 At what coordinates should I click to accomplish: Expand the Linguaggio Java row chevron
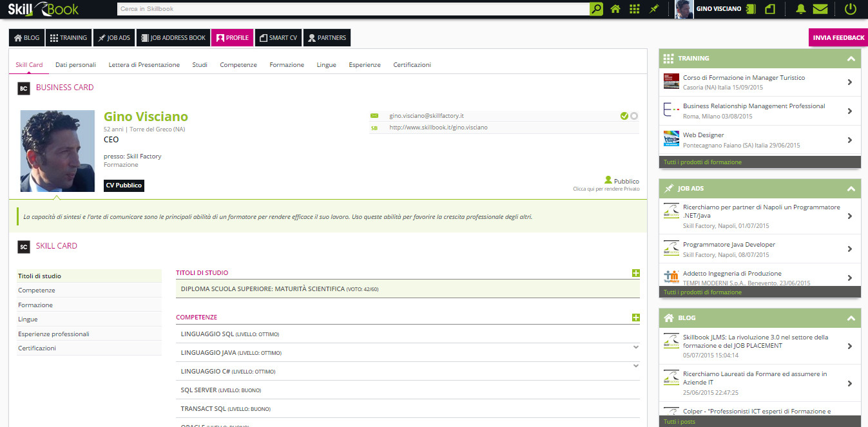pos(636,366)
